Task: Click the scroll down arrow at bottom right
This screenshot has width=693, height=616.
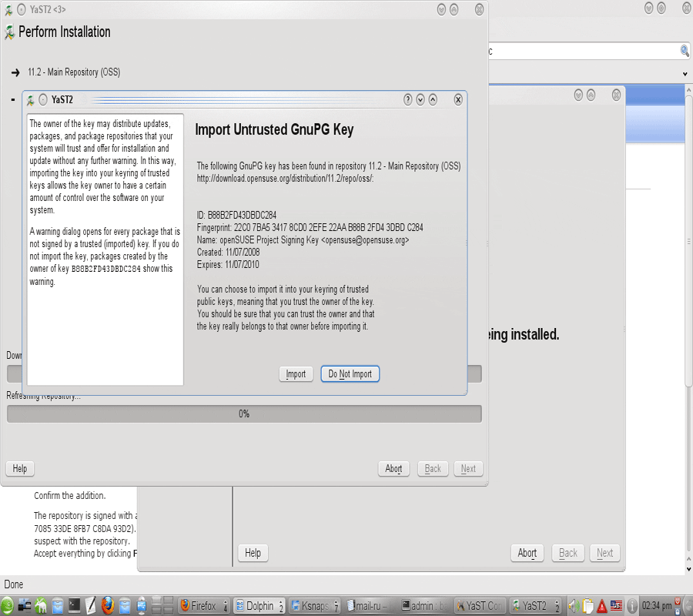Action: 688,570
